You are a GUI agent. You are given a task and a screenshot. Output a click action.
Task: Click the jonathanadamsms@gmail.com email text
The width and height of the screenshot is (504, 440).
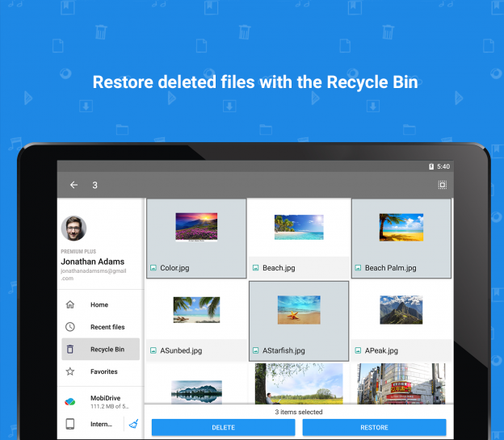pyautogui.click(x=94, y=274)
